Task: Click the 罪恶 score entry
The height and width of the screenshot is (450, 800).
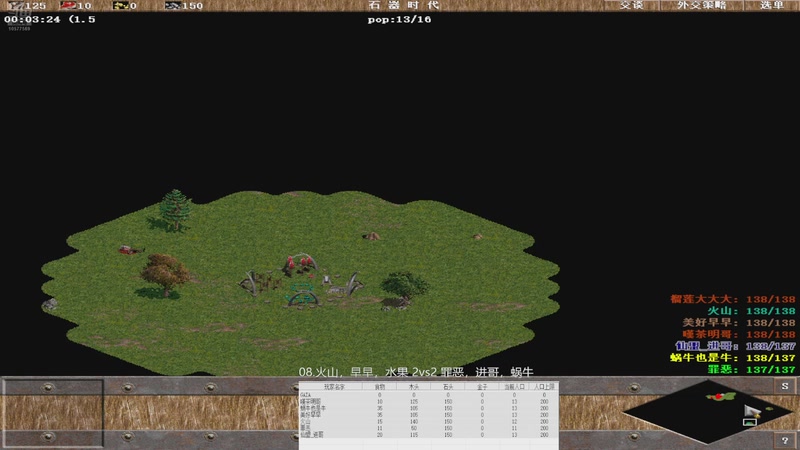Action: pyautogui.click(x=751, y=369)
